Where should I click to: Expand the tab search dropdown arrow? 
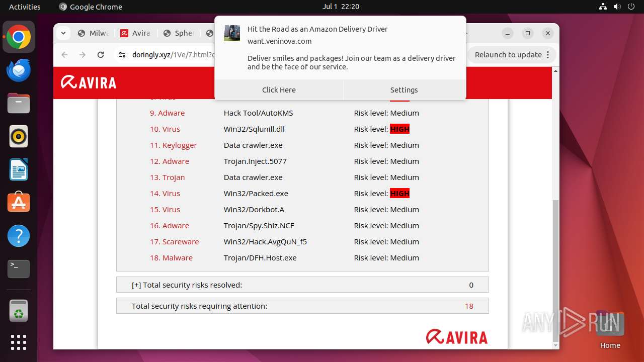coord(63,33)
